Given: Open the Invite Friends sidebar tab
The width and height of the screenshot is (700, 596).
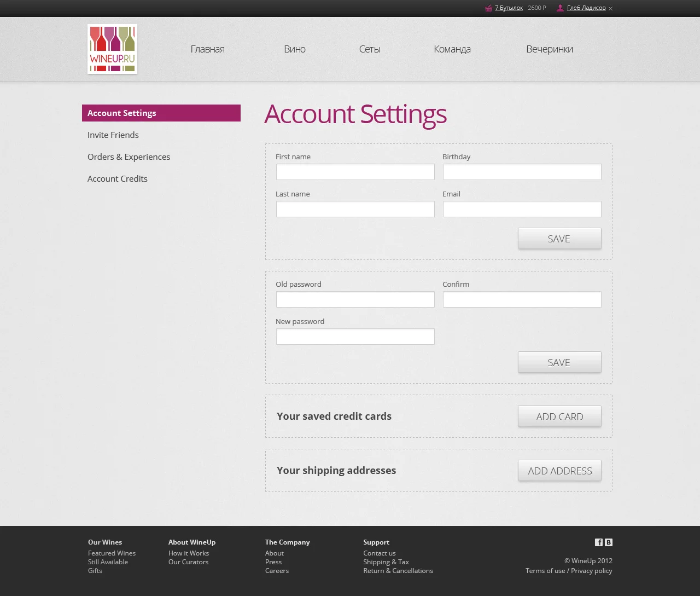Looking at the screenshot, I should point(113,135).
